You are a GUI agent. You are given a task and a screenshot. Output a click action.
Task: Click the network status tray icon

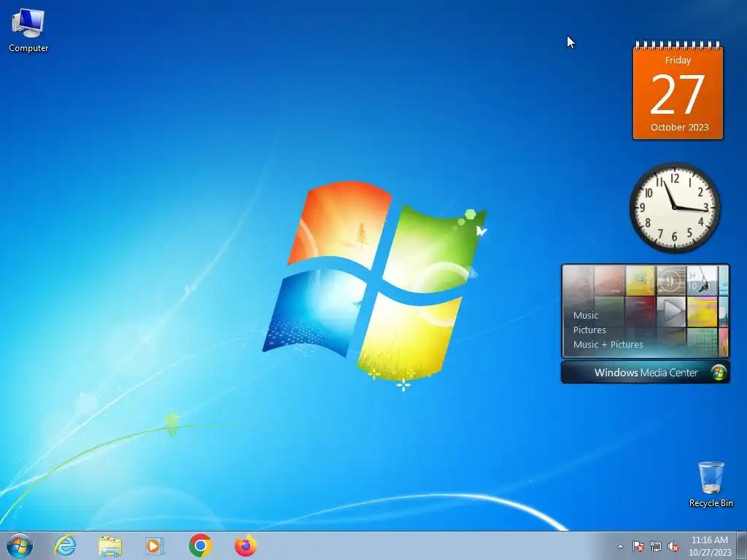point(656,547)
